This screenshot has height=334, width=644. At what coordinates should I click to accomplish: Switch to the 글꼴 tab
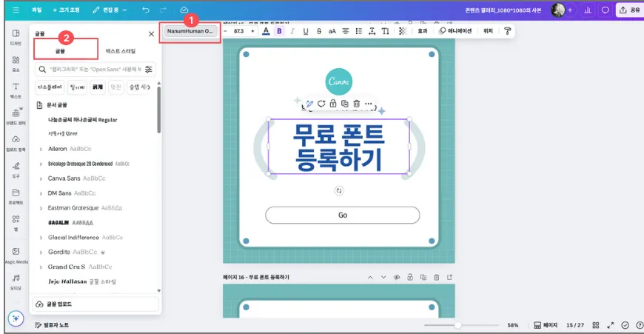point(61,51)
